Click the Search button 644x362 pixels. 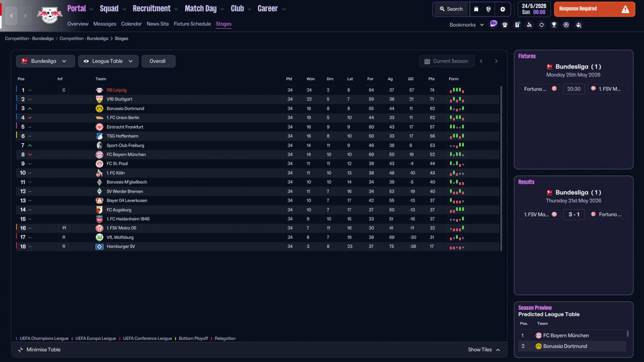click(x=451, y=9)
